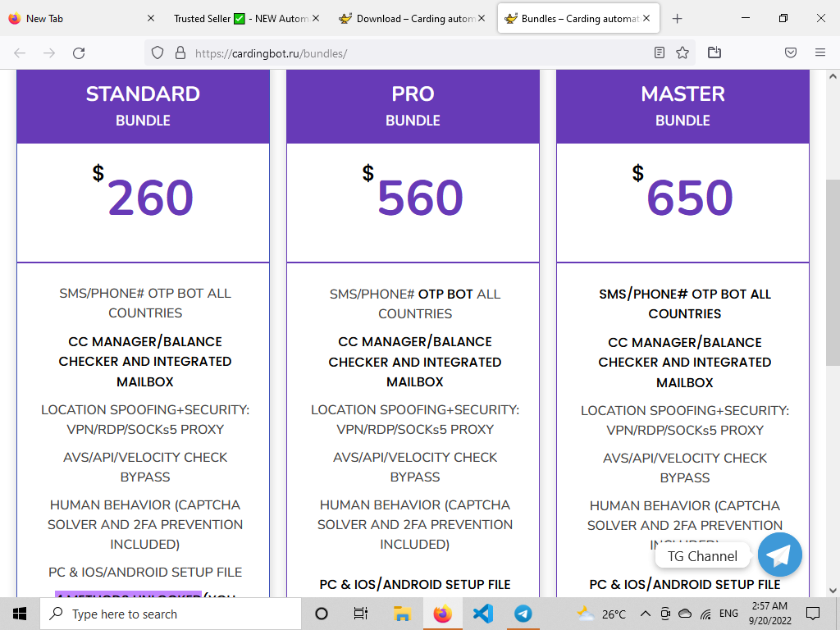840x630 pixels.
Task: Go back to the previous page
Action: click(20, 52)
